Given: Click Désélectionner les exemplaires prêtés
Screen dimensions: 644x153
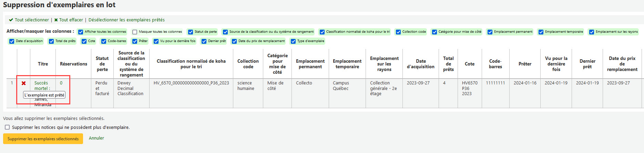Looking at the screenshot, I should point(126,20).
